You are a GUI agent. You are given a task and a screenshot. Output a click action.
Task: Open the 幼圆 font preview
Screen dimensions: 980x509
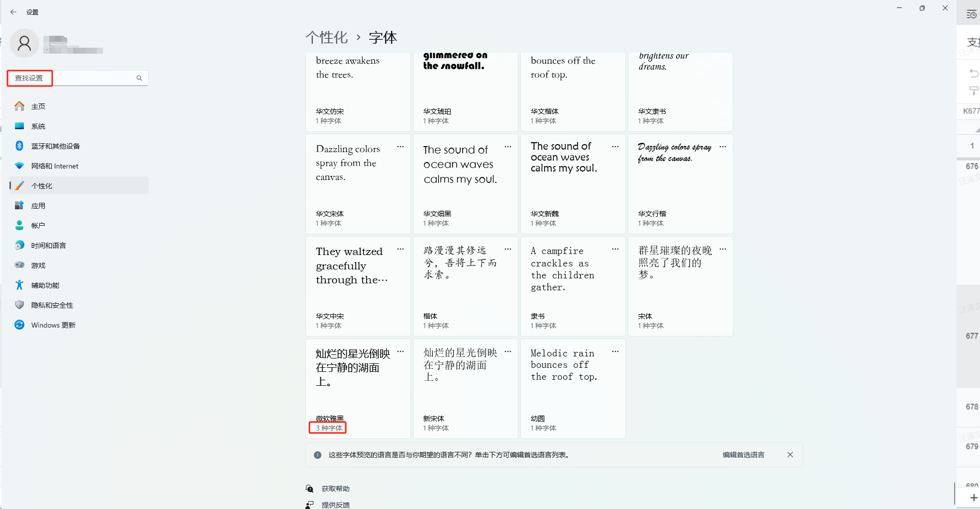573,389
